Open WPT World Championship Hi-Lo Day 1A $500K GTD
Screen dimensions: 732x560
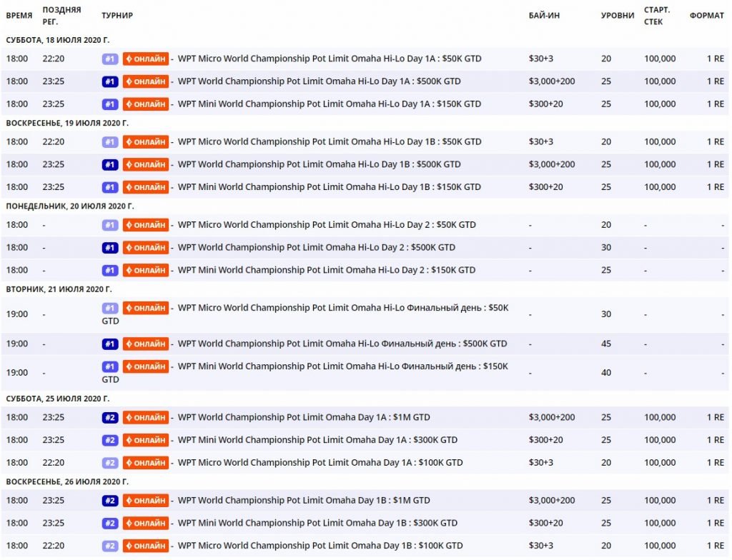[319, 81]
